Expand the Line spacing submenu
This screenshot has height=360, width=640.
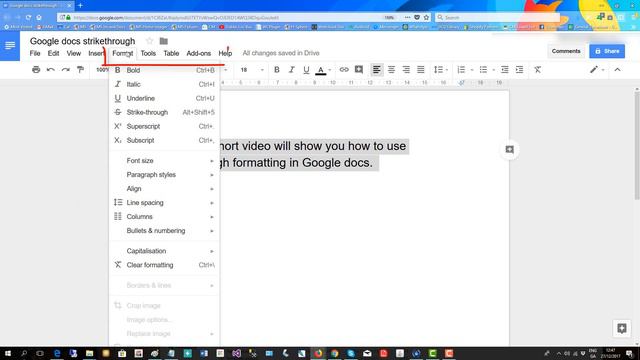click(164, 202)
